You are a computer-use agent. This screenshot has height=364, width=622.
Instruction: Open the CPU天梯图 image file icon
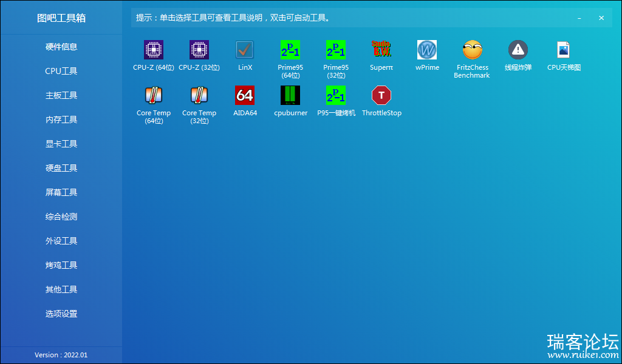point(564,50)
